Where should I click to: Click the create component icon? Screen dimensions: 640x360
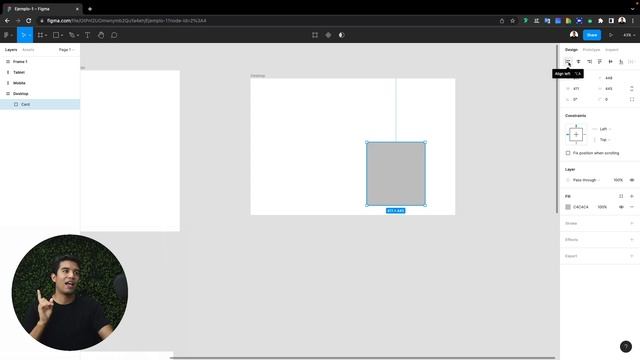[328, 35]
